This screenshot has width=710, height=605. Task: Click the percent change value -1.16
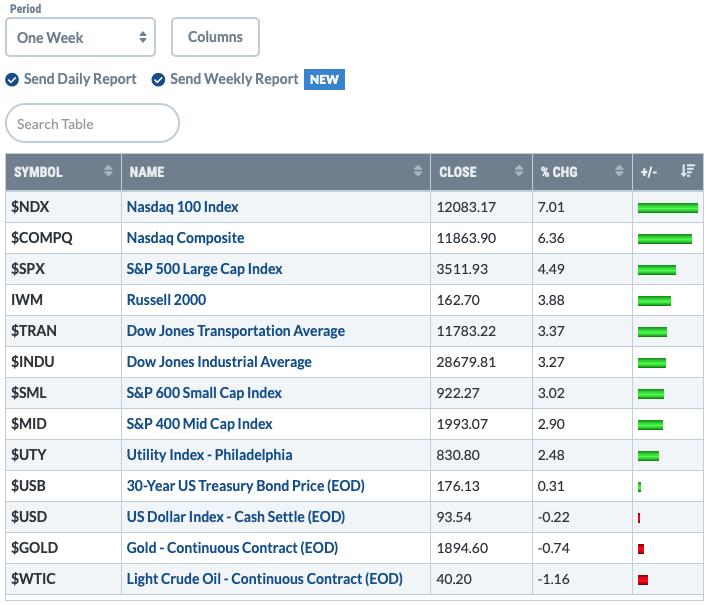click(x=553, y=579)
